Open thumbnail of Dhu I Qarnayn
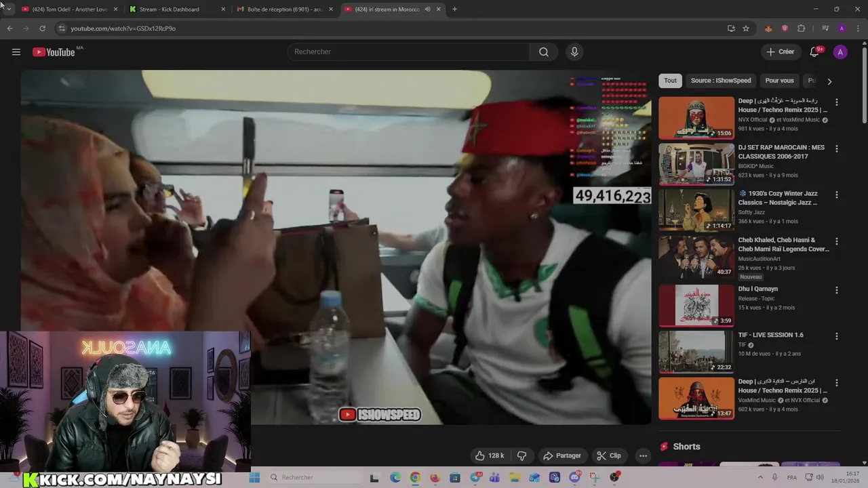 (x=696, y=305)
